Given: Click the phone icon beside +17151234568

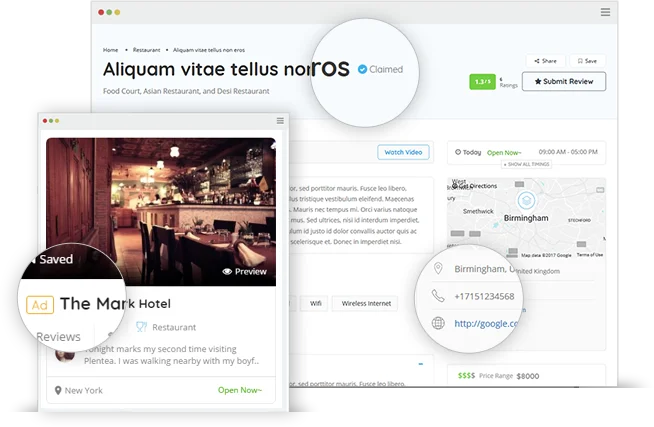Looking at the screenshot, I should click(438, 296).
